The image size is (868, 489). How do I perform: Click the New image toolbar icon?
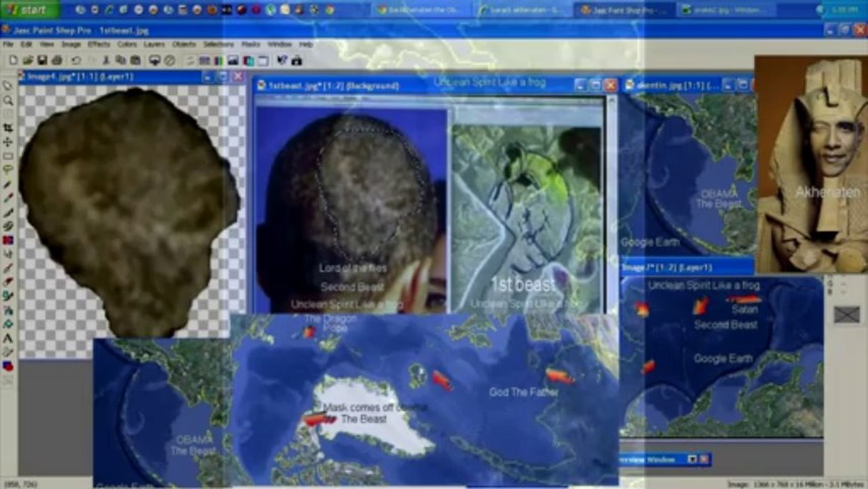(13, 60)
